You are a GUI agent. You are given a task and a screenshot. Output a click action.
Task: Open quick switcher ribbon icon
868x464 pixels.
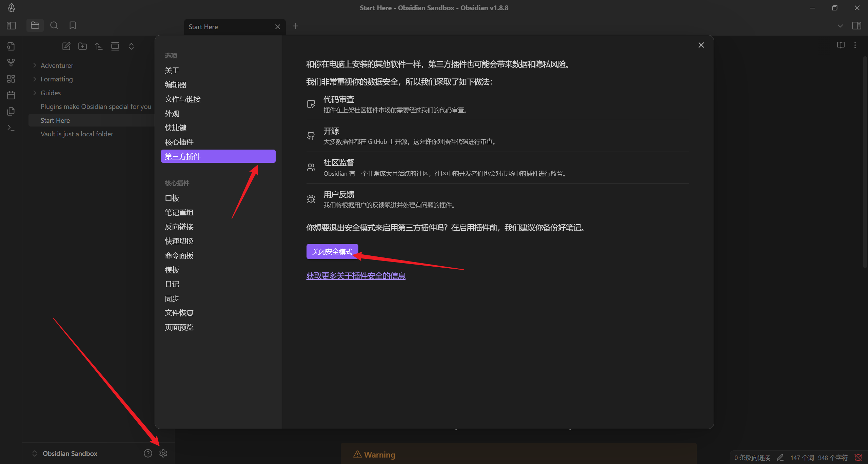[11, 46]
